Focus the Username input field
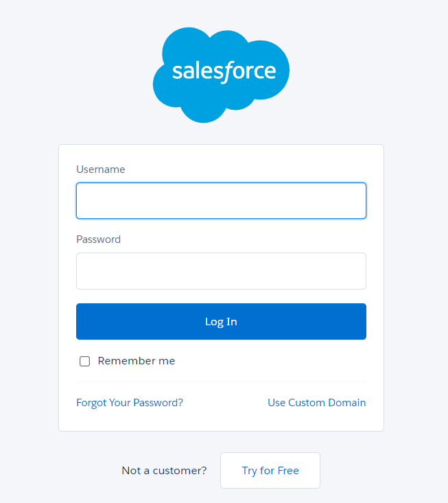448x503 pixels. click(x=221, y=200)
